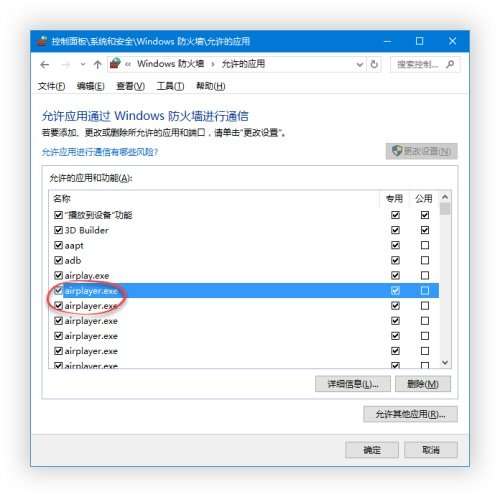
Task: Go up one folder level
Action: pos(97,65)
